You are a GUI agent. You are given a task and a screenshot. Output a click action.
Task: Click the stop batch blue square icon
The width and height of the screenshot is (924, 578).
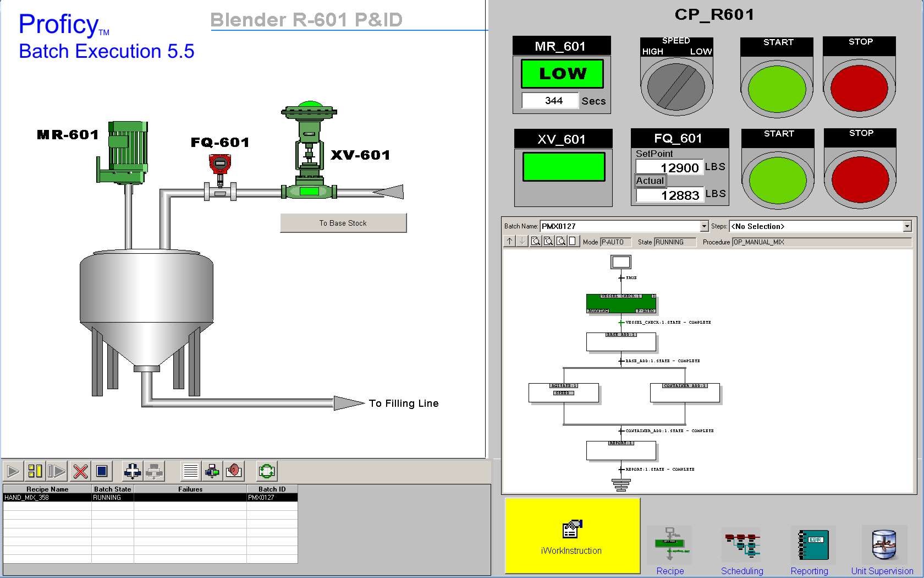(x=102, y=471)
